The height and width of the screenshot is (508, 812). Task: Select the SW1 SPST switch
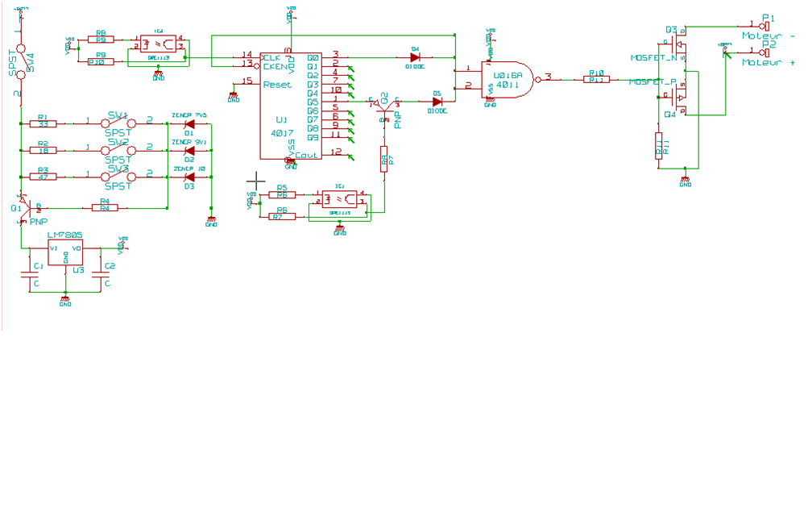(x=118, y=123)
